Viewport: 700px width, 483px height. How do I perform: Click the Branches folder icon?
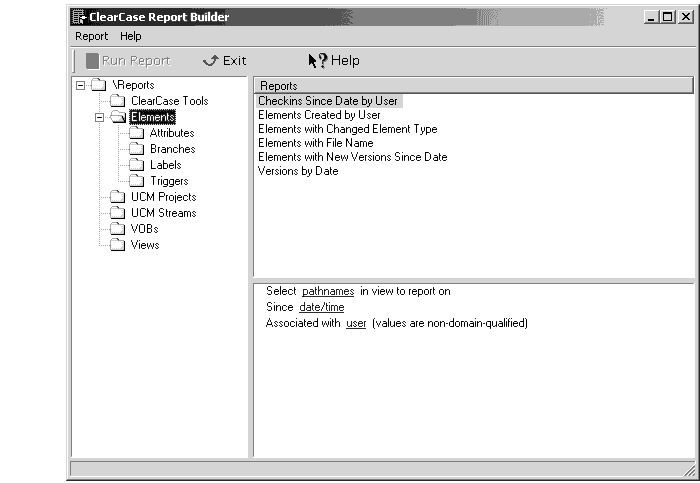click(136, 149)
